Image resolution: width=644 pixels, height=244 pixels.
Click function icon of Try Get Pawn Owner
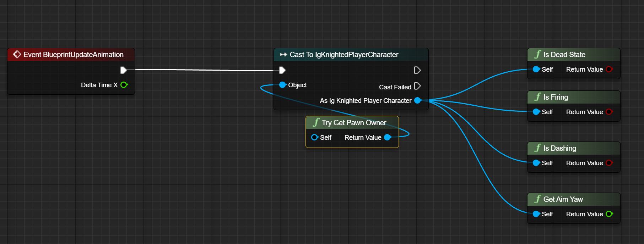click(316, 122)
